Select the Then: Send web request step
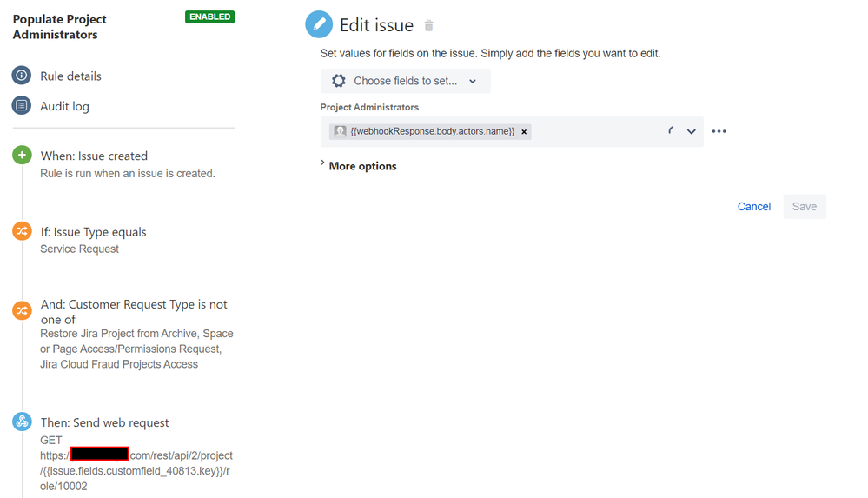Image resolution: width=868 pixels, height=498 pixels. (104, 422)
